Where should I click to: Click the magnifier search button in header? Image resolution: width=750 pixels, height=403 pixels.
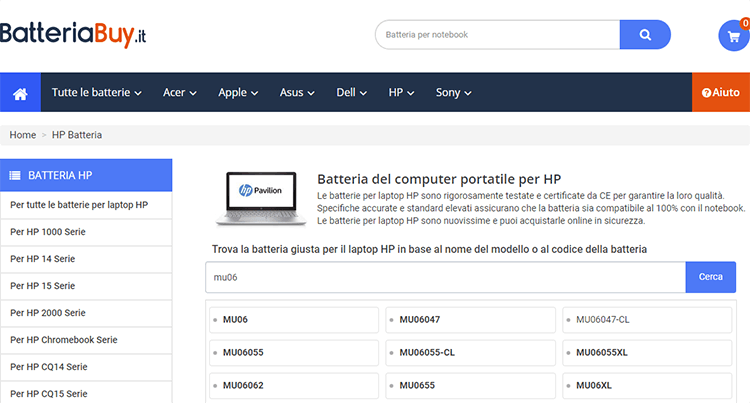tap(645, 35)
